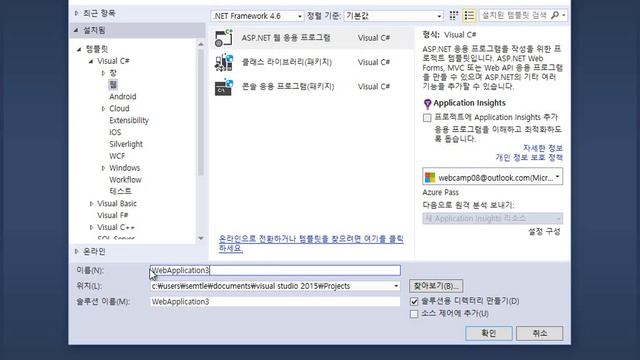
Task: Click the Azure Pass label
Action: click(x=440, y=192)
